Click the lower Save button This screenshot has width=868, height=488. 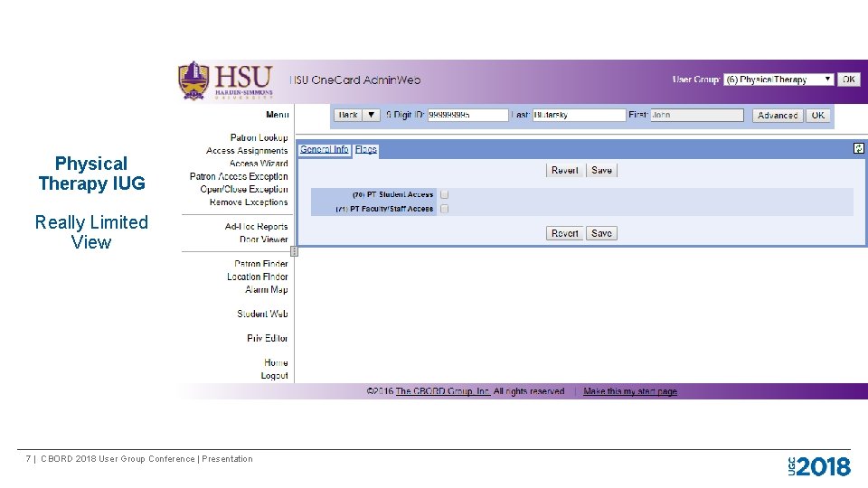click(602, 233)
